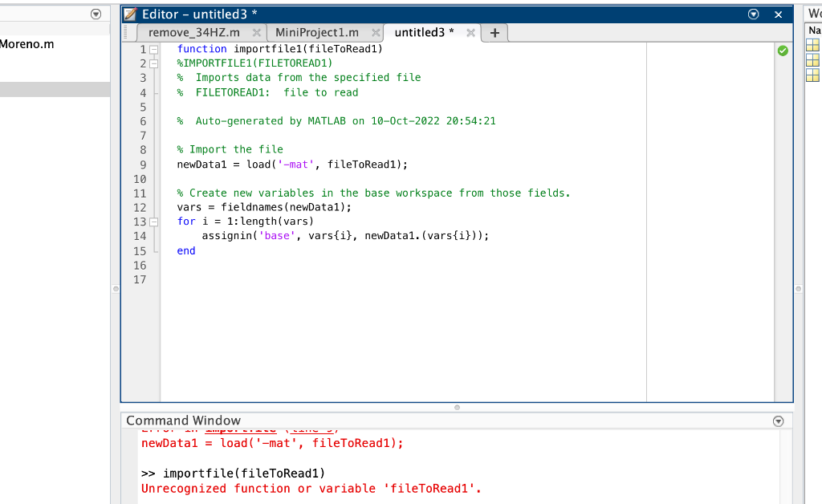Open the Command Window actions dropdown
Viewport: 822px width, 504px height.
tap(779, 421)
